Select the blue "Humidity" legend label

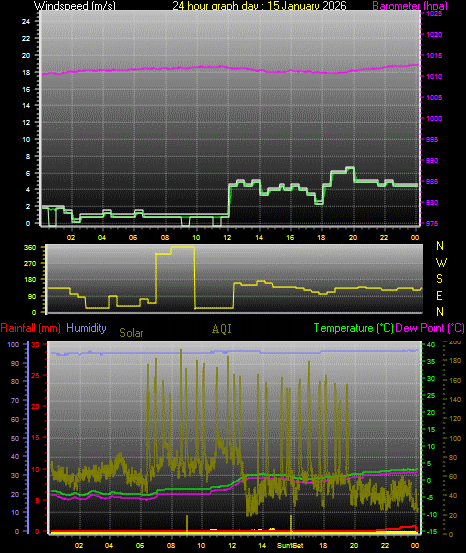point(86,328)
